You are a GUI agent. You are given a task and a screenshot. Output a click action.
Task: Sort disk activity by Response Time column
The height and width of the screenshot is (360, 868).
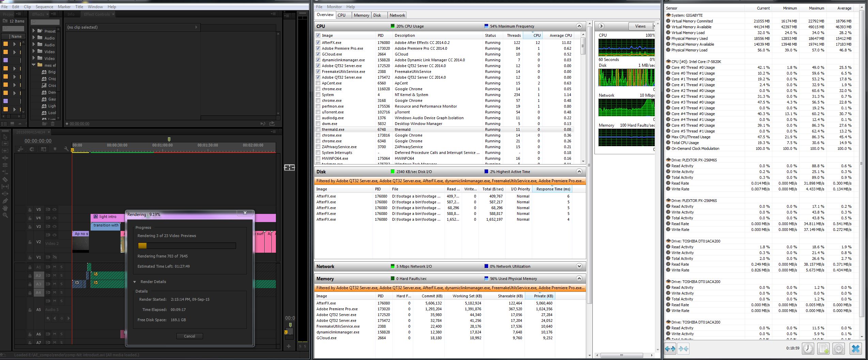coord(553,189)
